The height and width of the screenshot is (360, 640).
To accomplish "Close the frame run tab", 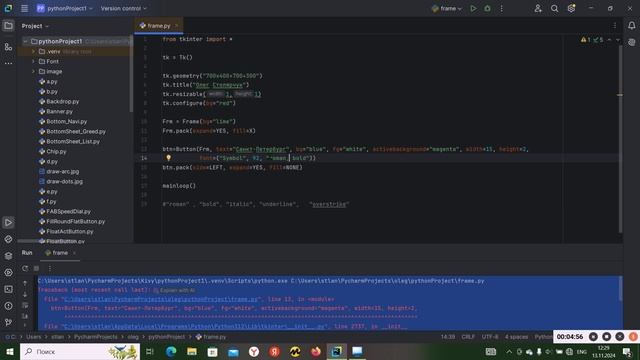I will (x=74, y=253).
